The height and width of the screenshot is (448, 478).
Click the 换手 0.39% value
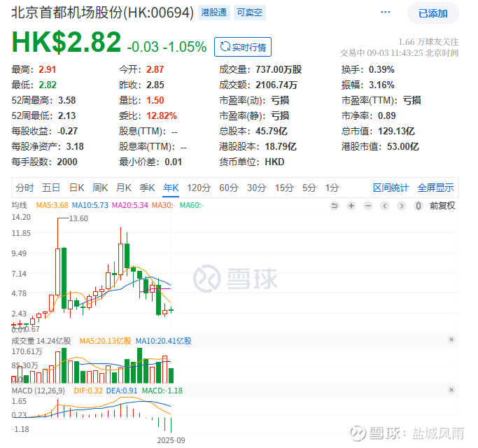[x=381, y=69]
